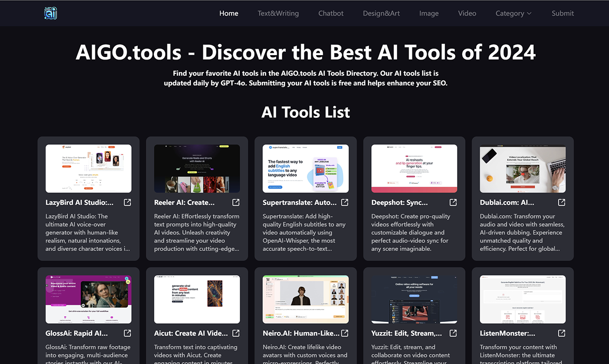Screen dimensions: 609x364
Task: Expand the Category dropdown menu
Action: [x=513, y=13]
